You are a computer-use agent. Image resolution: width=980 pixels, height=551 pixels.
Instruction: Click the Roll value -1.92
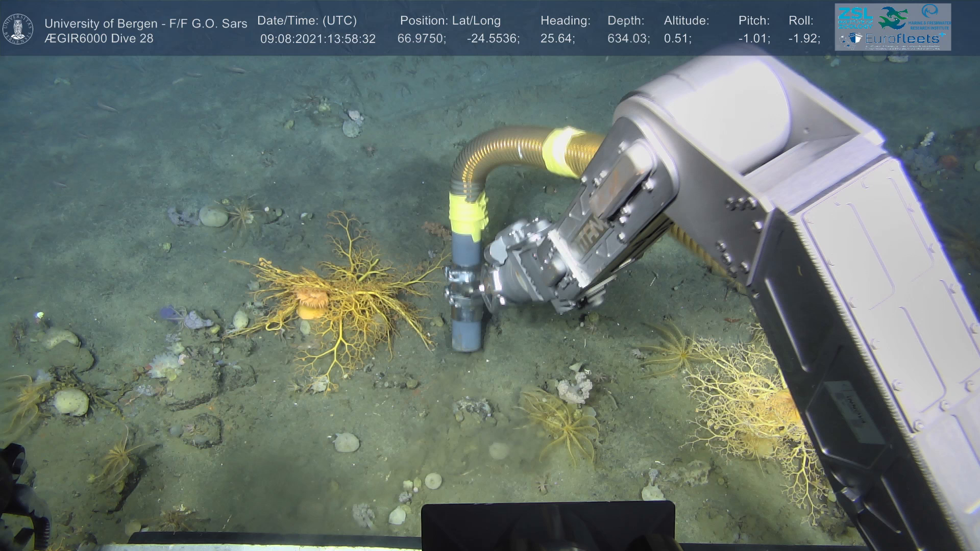804,39
